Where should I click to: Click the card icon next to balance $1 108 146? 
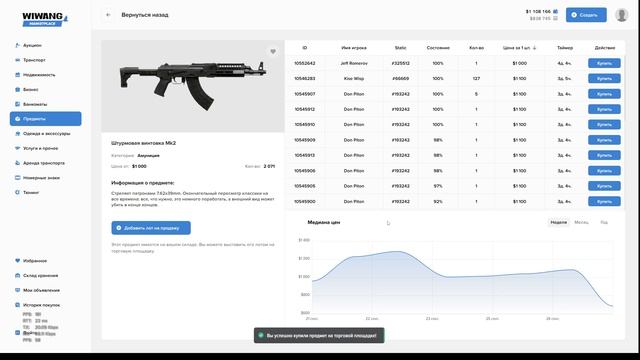556,11
